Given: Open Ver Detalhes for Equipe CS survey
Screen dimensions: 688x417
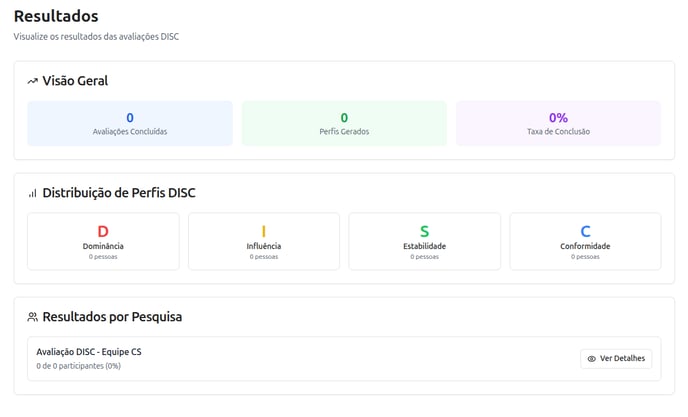Looking at the screenshot, I should coord(616,359).
